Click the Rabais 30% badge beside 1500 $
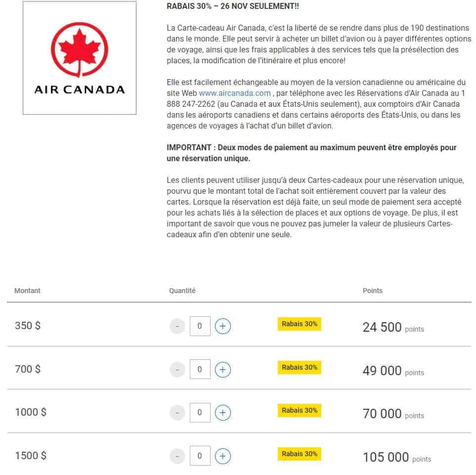Viewport: 476px width, 475px height. [299, 453]
